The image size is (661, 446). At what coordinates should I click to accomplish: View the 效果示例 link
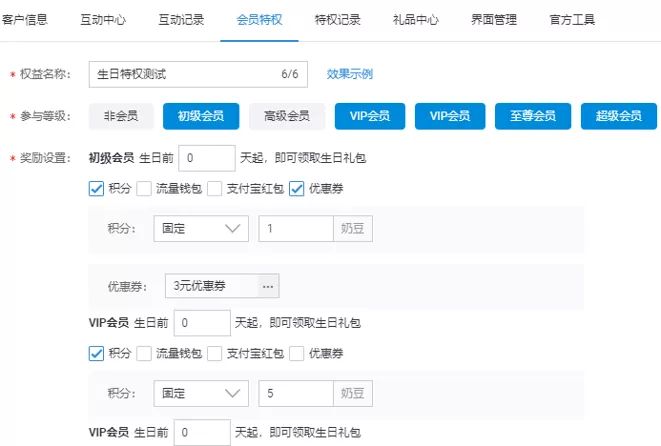tap(349, 74)
